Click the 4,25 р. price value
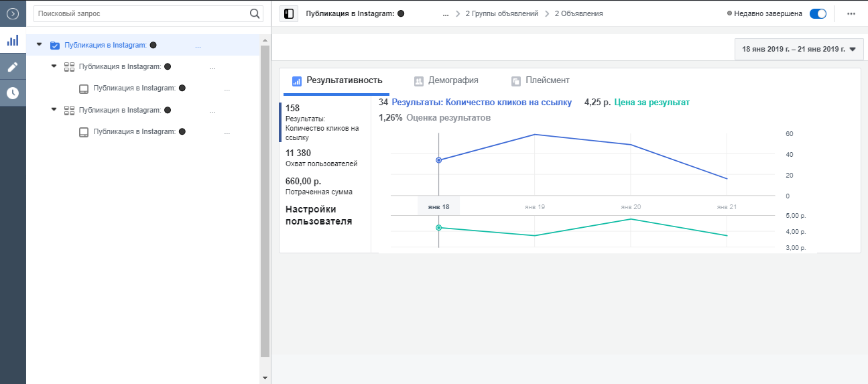The width and height of the screenshot is (868, 384). (597, 103)
